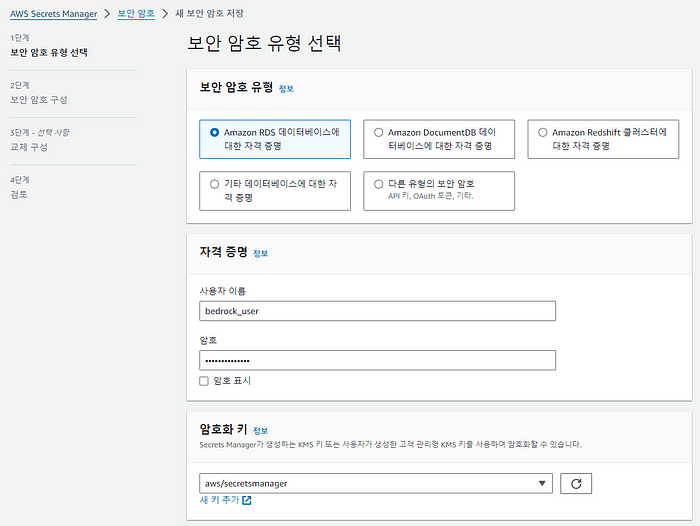700x526 pixels.
Task: Select 기타 데이터베이스 credentials radio option
Action: point(214,184)
